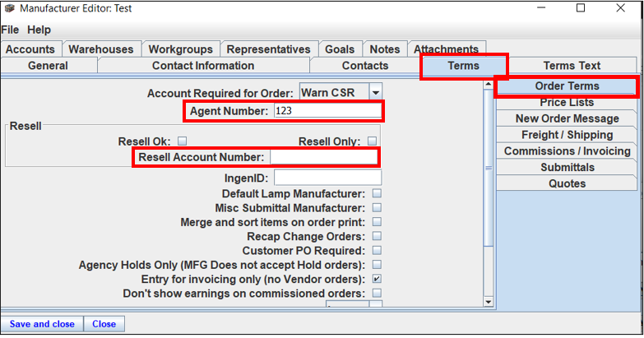Select the Notes tab
The width and height of the screenshot is (644, 338).
click(x=385, y=49)
